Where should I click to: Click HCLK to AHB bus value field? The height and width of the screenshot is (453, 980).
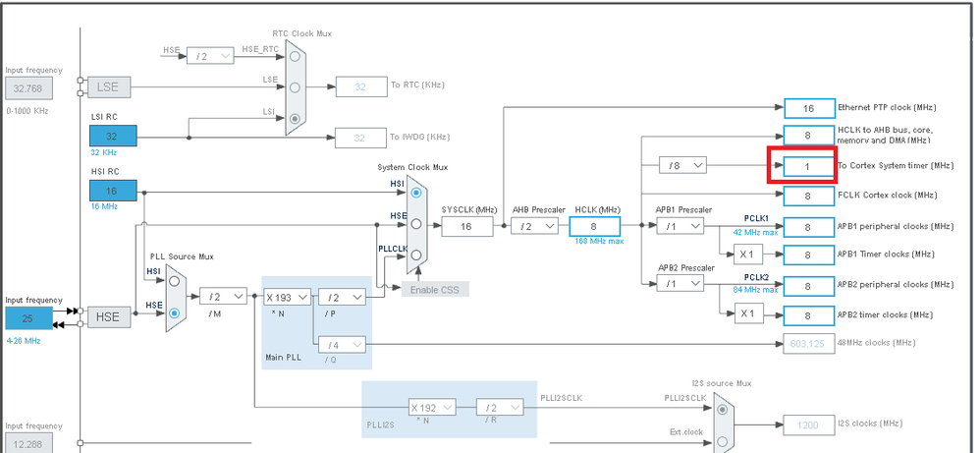point(809,136)
